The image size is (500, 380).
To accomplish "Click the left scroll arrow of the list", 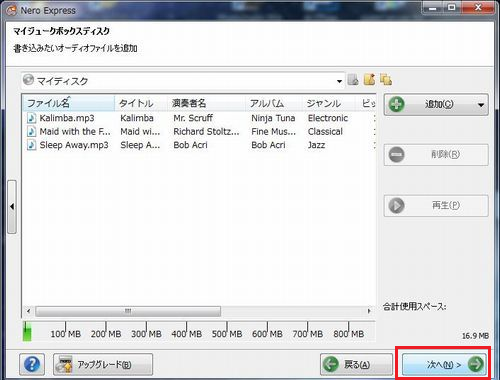I will pyautogui.click(x=29, y=311).
